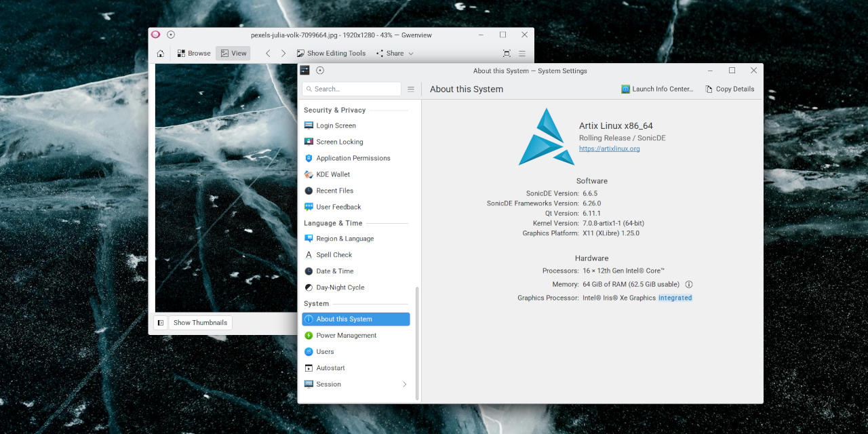Toggle View mode in Gwenview

(x=233, y=54)
